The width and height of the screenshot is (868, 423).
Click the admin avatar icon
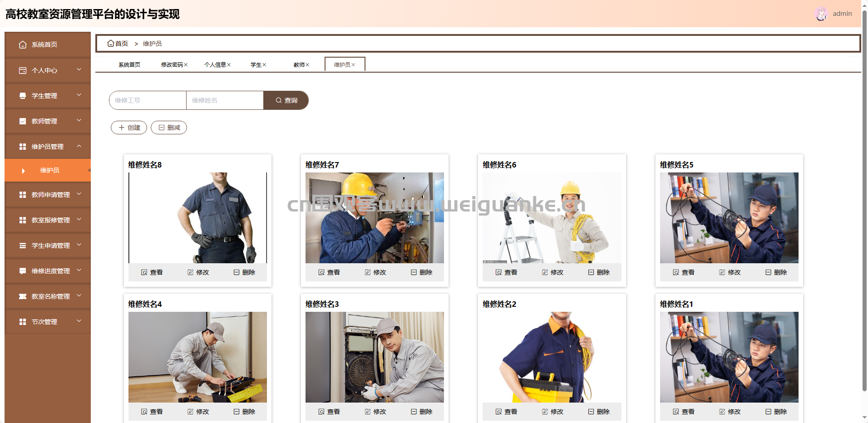tap(821, 14)
